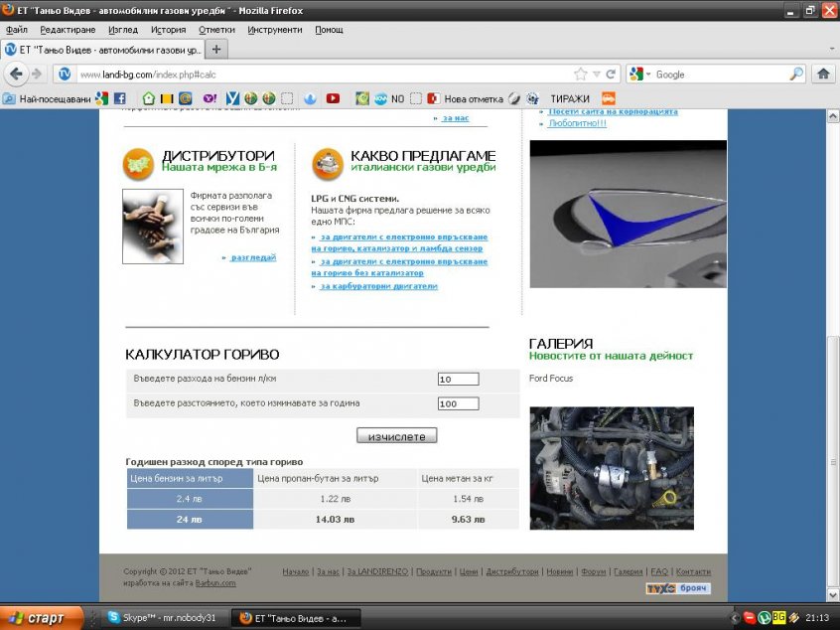Click the Ford Focus engine gallery thumbnail

pyautogui.click(x=612, y=467)
